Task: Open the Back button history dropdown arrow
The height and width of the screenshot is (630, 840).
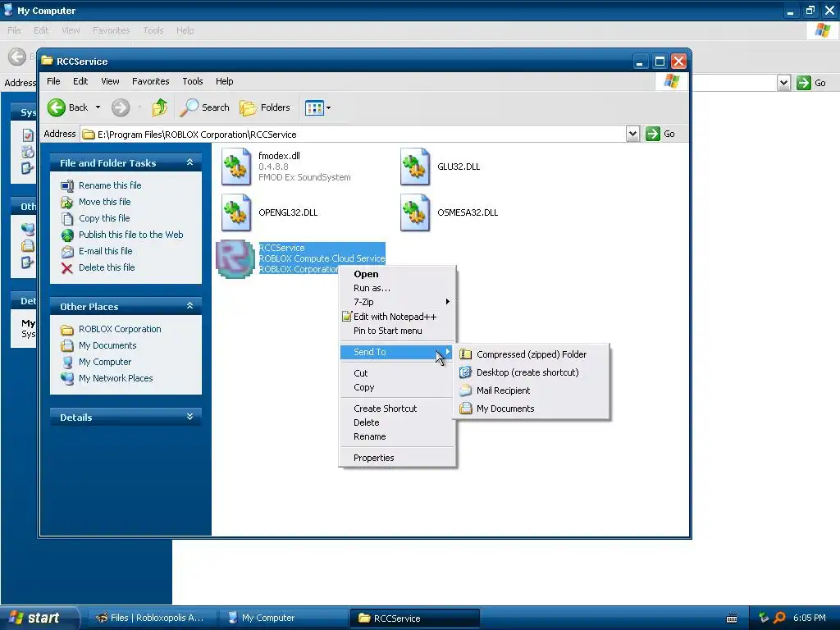Action: point(98,107)
